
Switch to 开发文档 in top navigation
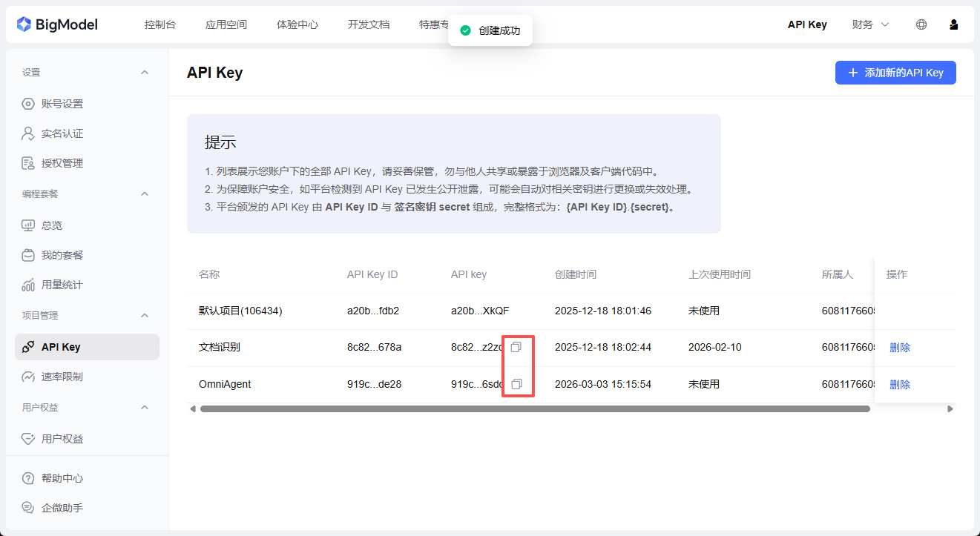pos(368,24)
